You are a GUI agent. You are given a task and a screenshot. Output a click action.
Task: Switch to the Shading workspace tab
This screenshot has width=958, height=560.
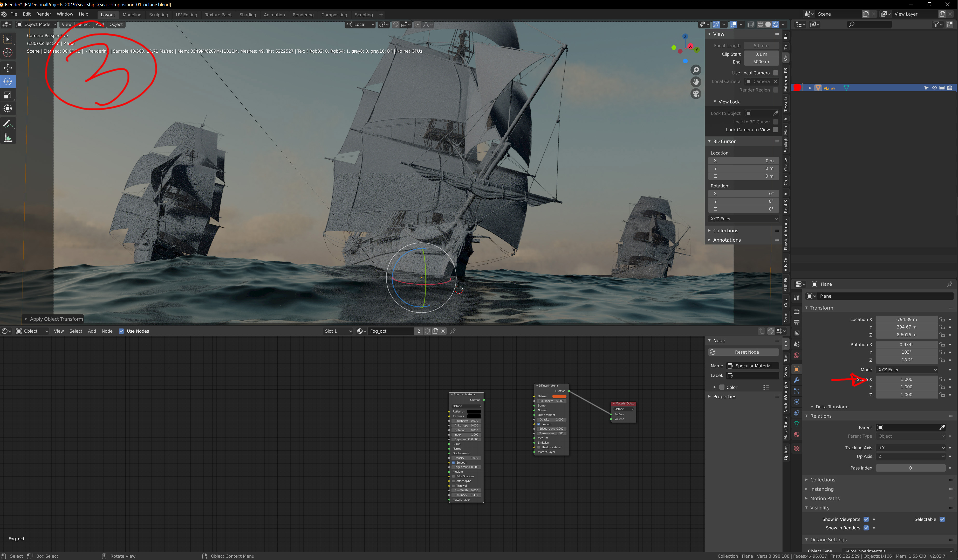point(248,15)
